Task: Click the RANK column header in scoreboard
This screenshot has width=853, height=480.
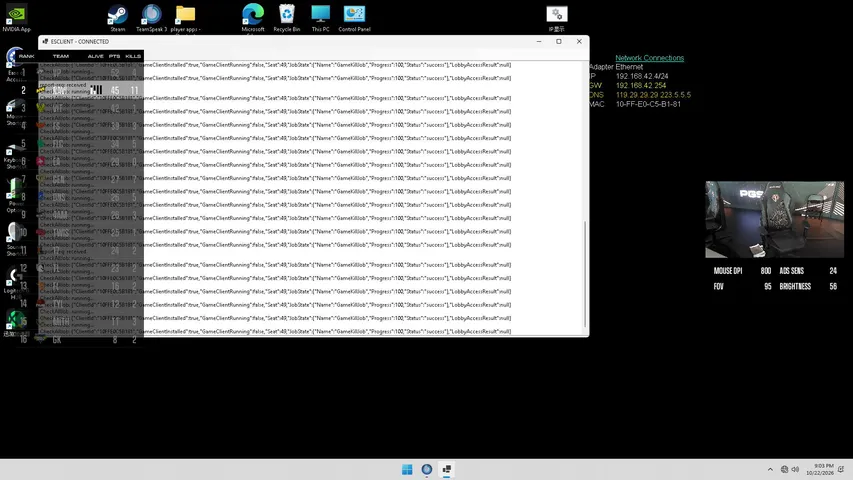Action: pyautogui.click(x=26, y=56)
